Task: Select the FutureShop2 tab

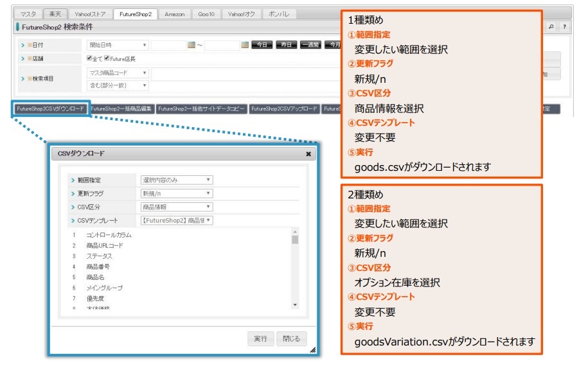Action: coord(136,14)
